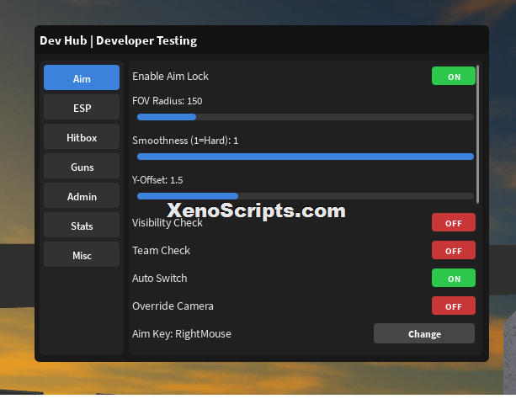Switch to the Misc tab
Image resolution: width=516 pixels, height=420 pixels.
(x=82, y=254)
